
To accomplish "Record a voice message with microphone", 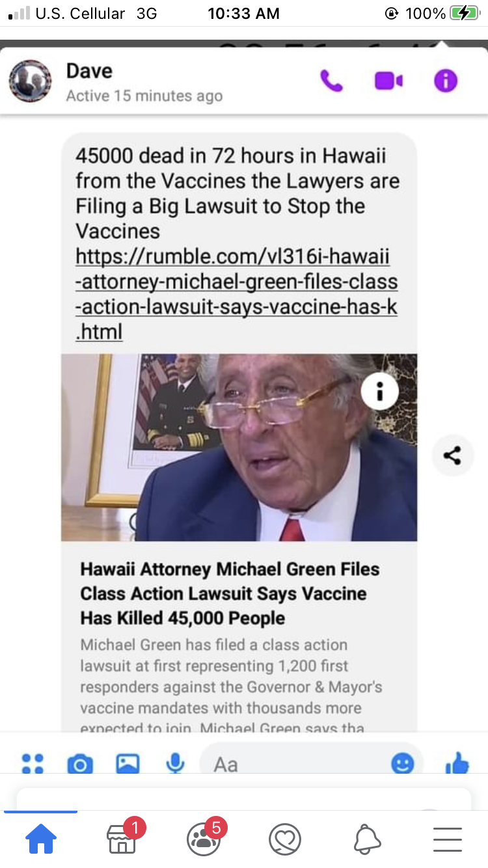I will [175, 763].
